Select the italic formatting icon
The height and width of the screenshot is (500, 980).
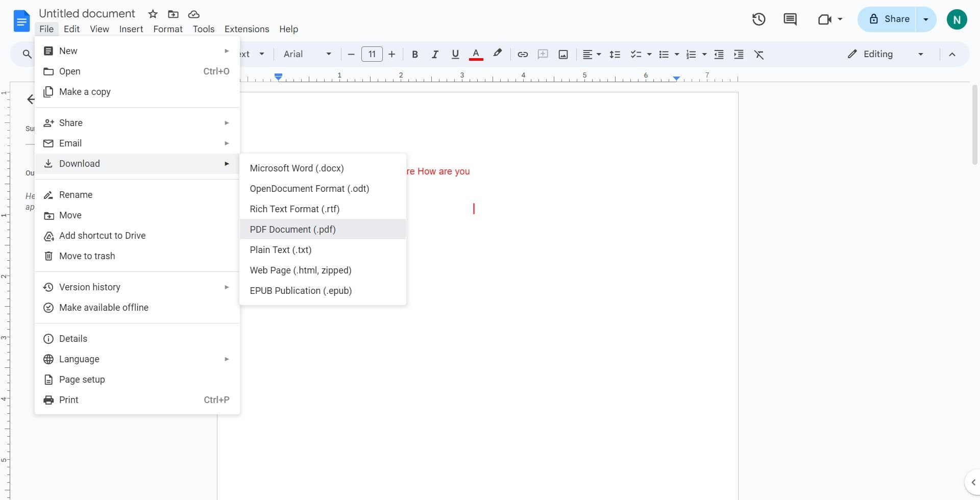pyautogui.click(x=435, y=54)
